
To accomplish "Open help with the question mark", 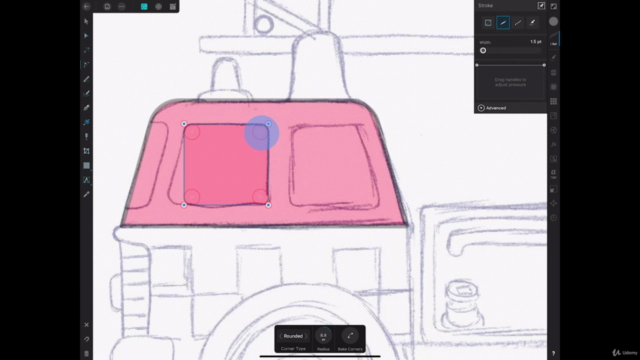I will pyautogui.click(x=553, y=353).
